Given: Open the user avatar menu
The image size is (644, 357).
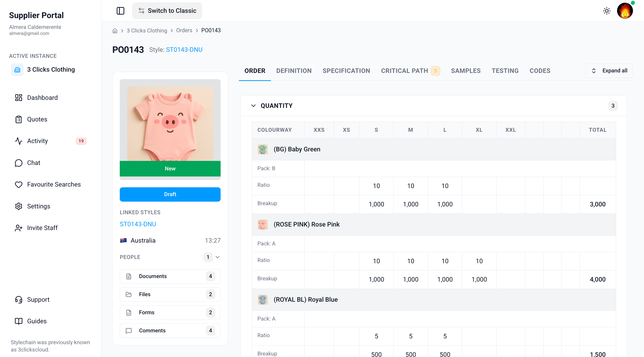Looking at the screenshot, I should click(625, 11).
